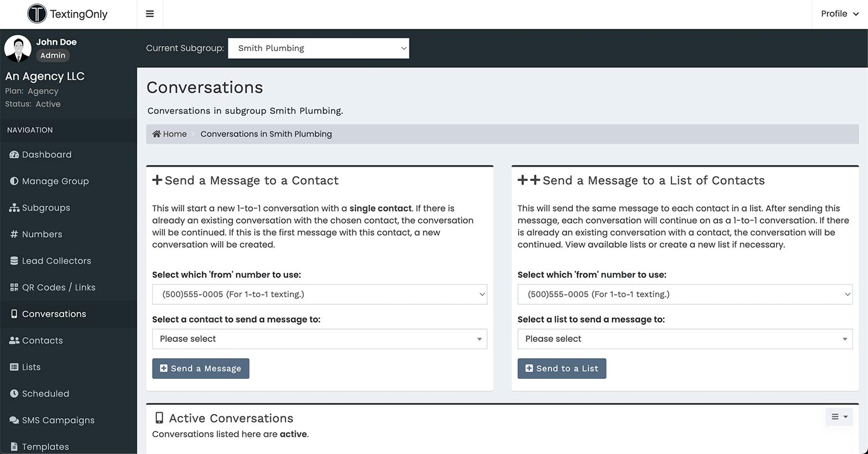Select the Contacts people icon
This screenshot has height=454, width=868.
(x=13, y=340)
